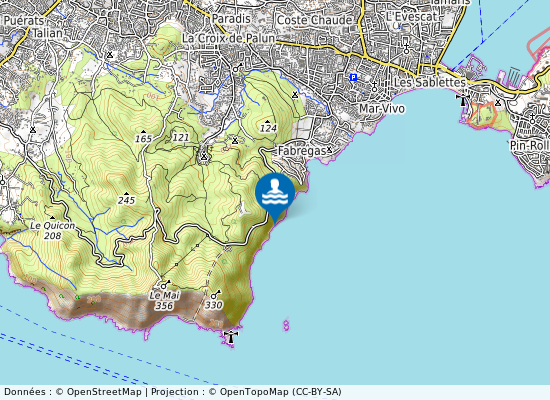Image resolution: width=550 pixels, height=400 pixels.
Task: Click the Paradis place label
Action: pos(232,19)
